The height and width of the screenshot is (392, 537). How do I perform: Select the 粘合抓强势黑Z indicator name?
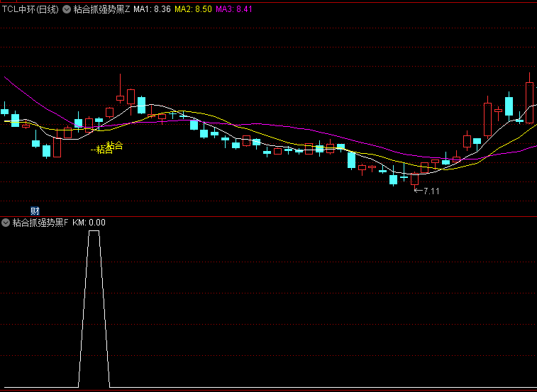coord(102,9)
